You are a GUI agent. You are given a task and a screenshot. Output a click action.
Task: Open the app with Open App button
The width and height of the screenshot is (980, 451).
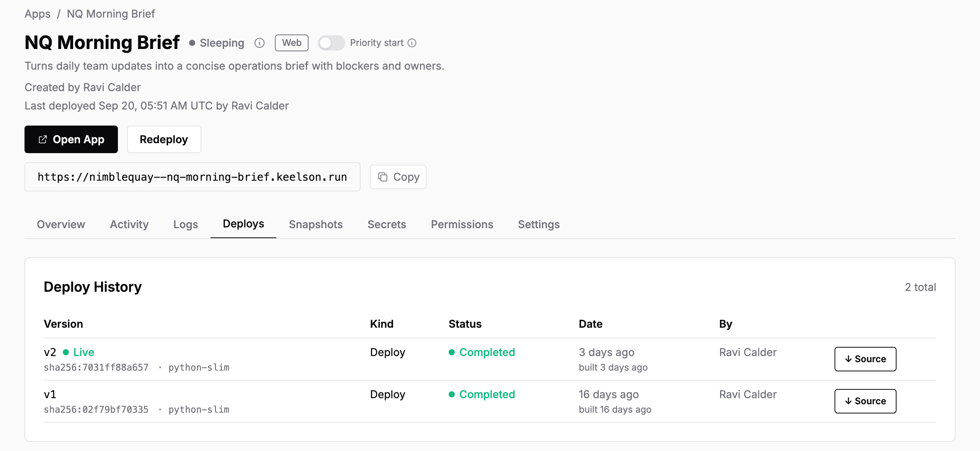(71, 139)
